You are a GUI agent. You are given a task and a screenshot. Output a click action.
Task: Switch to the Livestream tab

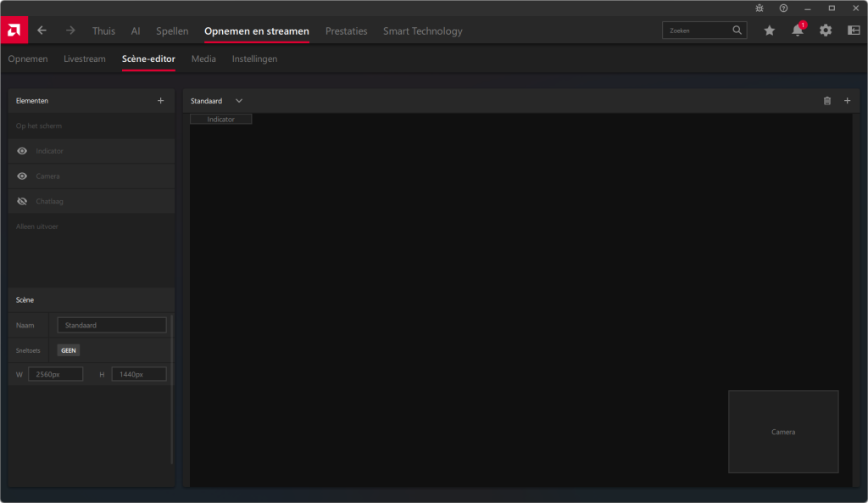pos(85,59)
